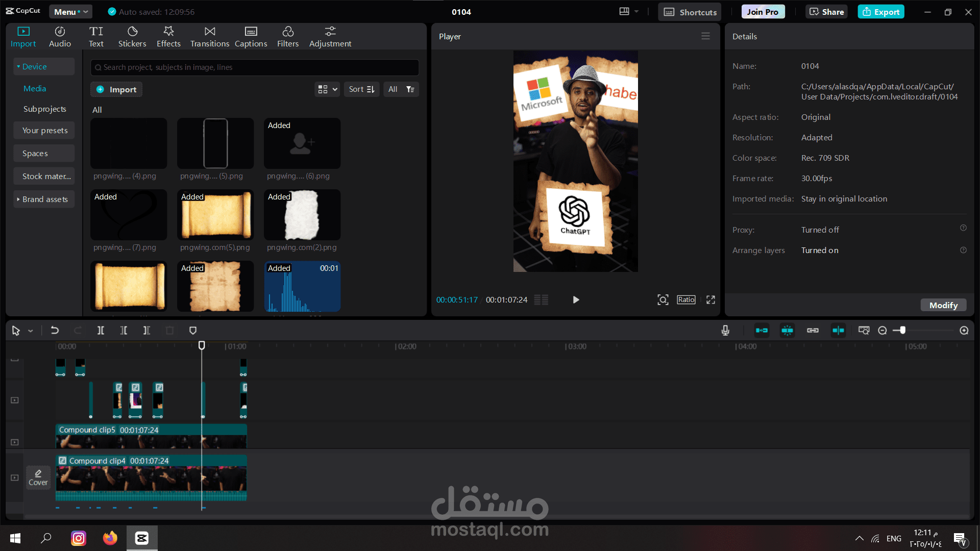The height and width of the screenshot is (551, 980).
Task: Click the Cover button
Action: coord(38,478)
